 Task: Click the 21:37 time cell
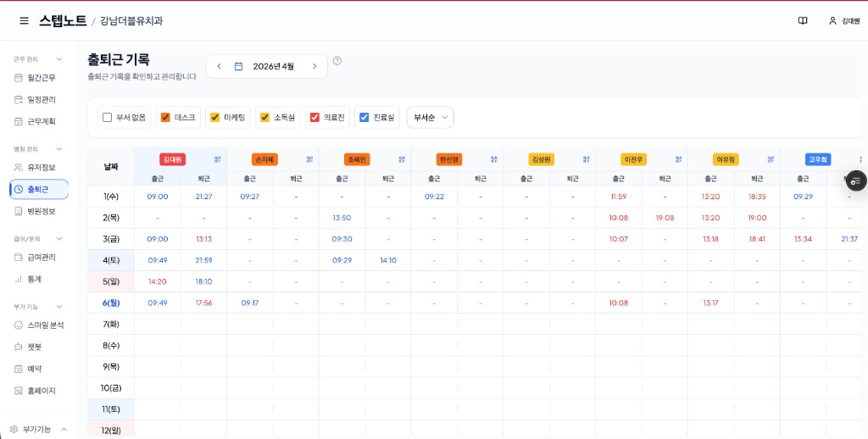click(x=849, y=239)
